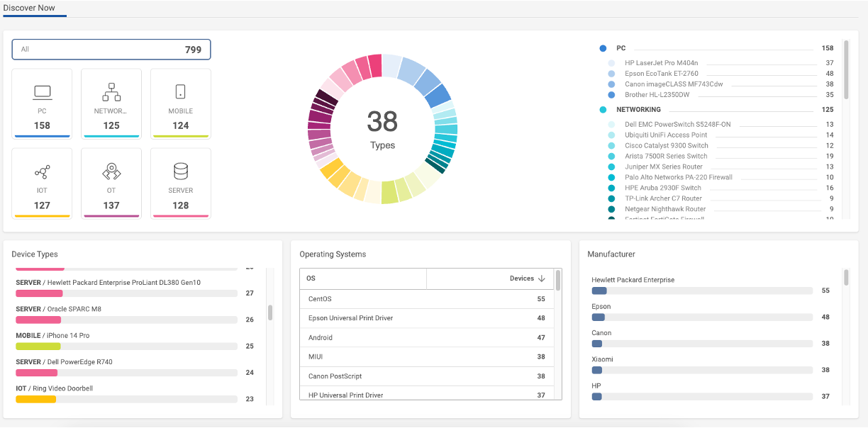
Task: Click the blue PC legend dot
Action: click(x=603, y=48)
